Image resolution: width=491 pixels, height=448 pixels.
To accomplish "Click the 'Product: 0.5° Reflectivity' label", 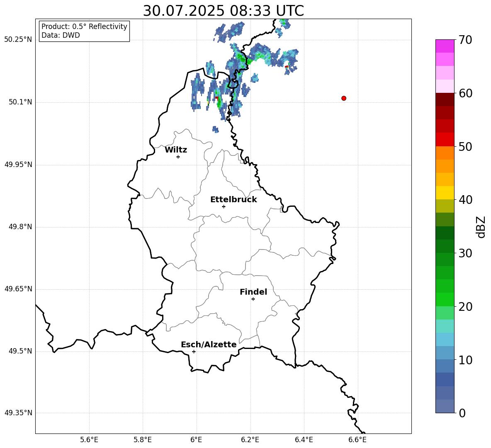I will click(84, 26).
